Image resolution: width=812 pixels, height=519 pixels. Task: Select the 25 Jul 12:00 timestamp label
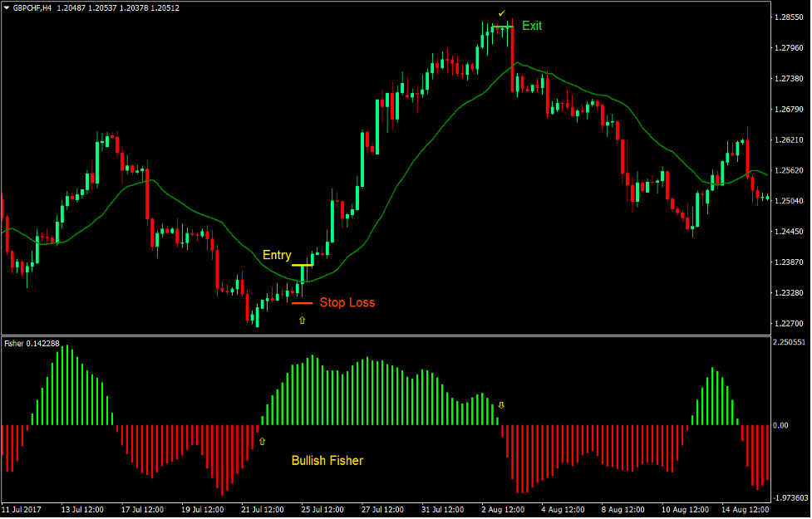[322, 509]
